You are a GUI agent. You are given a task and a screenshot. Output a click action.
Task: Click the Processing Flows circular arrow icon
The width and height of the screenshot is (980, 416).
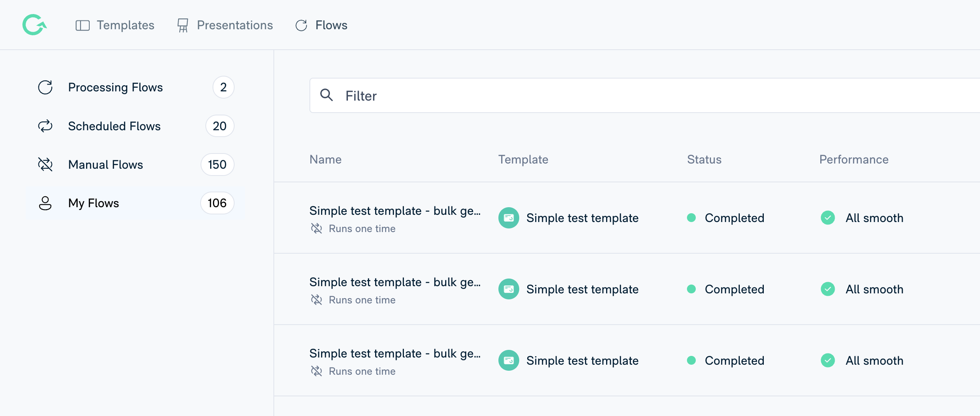[x=45, y=87]
